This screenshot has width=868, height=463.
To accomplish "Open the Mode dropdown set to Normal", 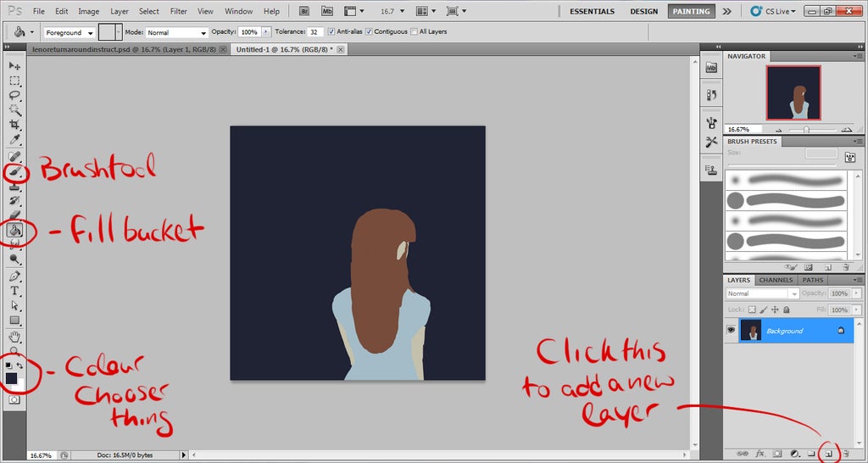I will click(x=176, y=32).
